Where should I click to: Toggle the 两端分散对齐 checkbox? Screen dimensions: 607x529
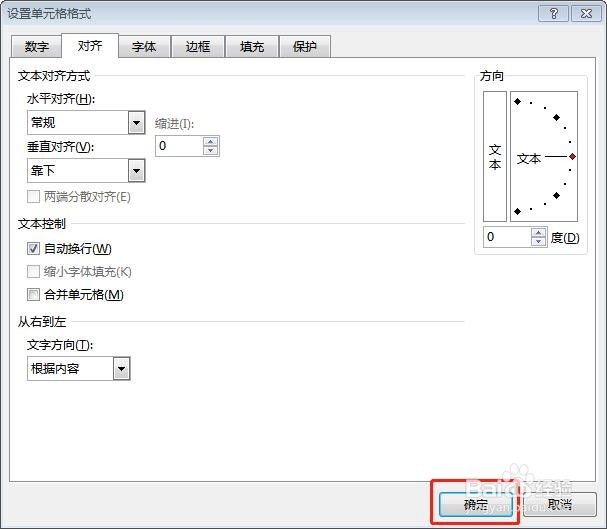point(33,197)
